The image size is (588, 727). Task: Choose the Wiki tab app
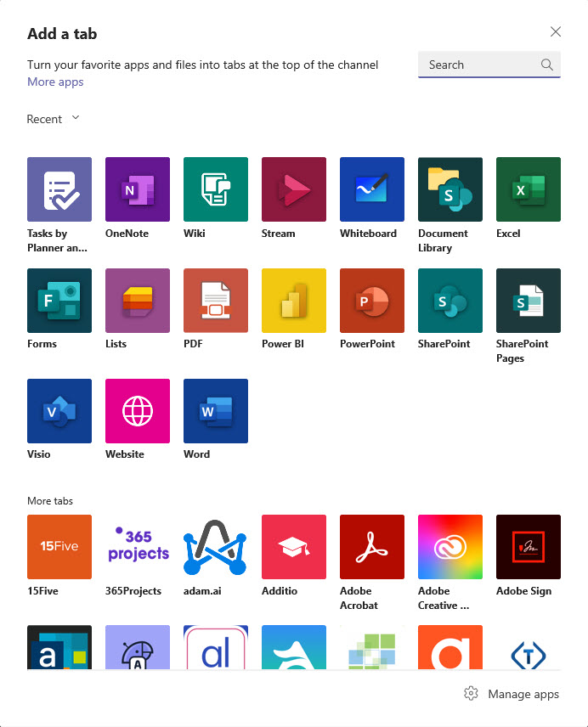click(216, 189)
